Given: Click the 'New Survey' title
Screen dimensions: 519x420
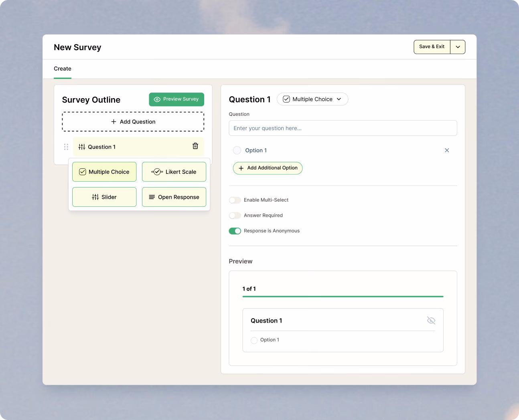Looking at the screenshot, I should 77,47.
